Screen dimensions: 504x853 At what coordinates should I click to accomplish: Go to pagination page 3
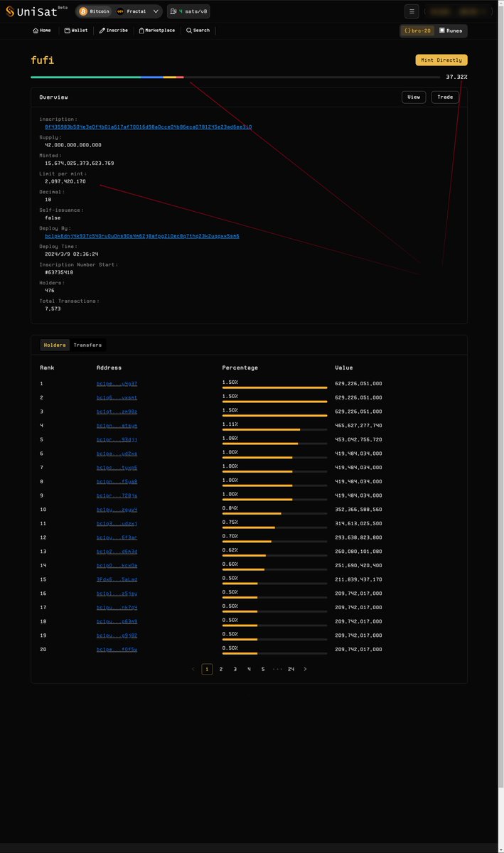(x=235, y=669)
